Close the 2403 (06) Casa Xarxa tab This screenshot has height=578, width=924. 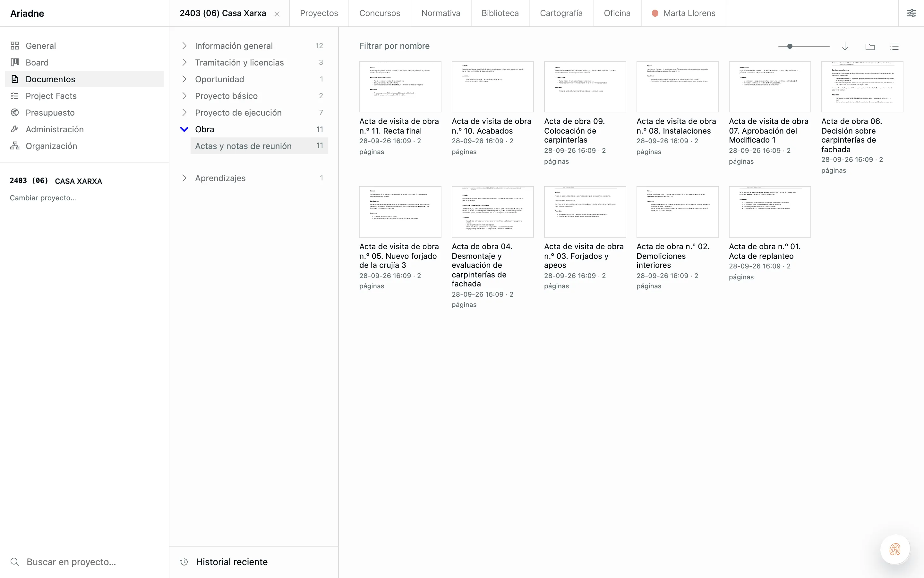click(x=277, y=14)
